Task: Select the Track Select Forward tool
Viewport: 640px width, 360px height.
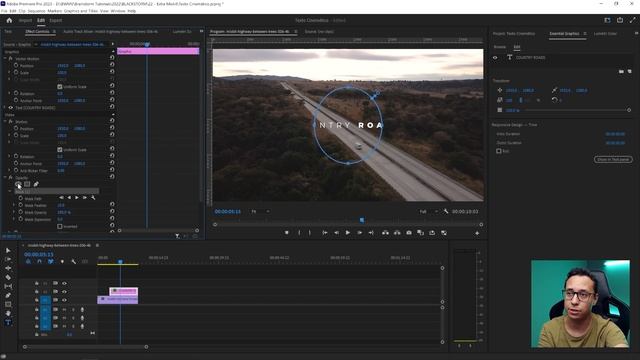Action: [x=8, y=259]
